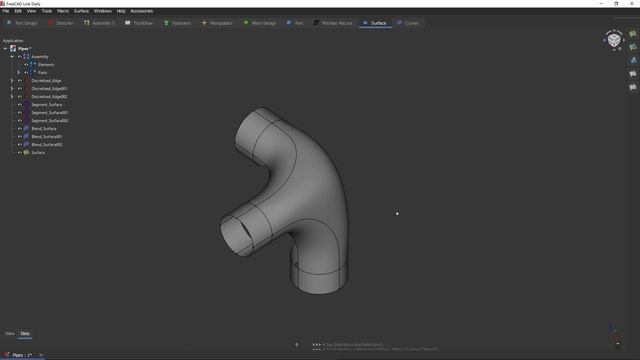Click the Blend_Surface001 object icon

click(x=27, y=137)
